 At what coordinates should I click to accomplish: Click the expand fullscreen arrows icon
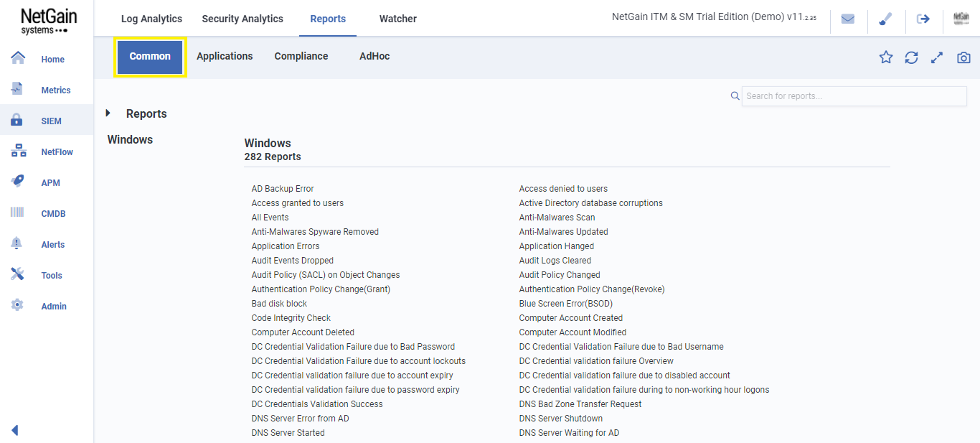click(937, 57)
